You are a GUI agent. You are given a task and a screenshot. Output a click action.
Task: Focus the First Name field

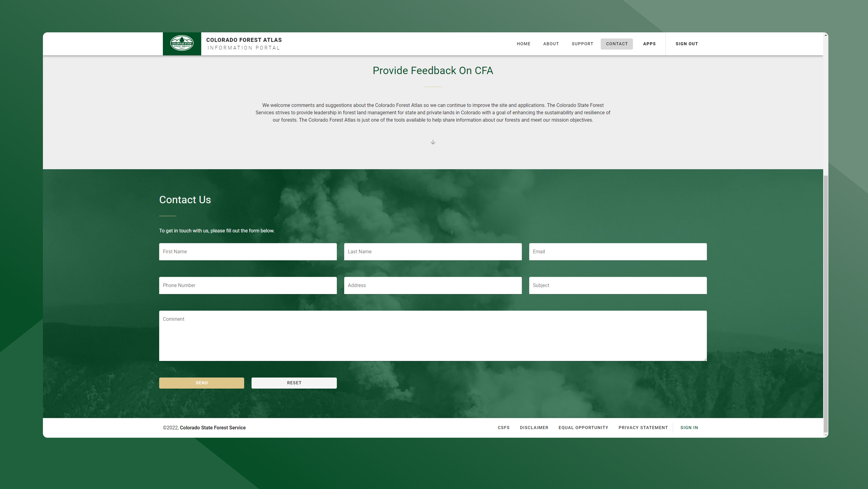point(248,252)
